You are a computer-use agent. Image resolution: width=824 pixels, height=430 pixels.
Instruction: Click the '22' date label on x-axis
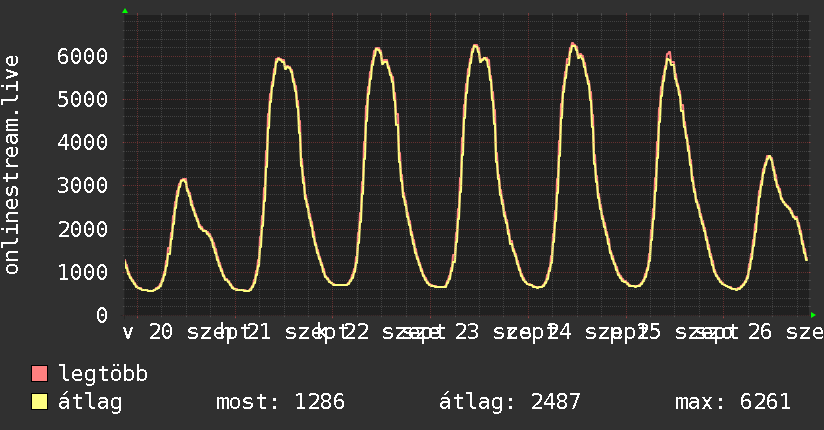pyautogui.click(x=356, y=332)
